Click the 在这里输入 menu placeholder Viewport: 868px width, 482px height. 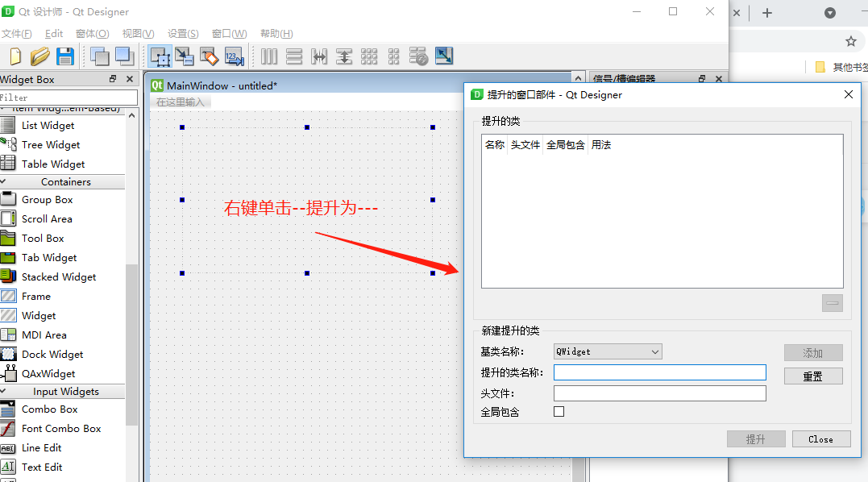181,102
